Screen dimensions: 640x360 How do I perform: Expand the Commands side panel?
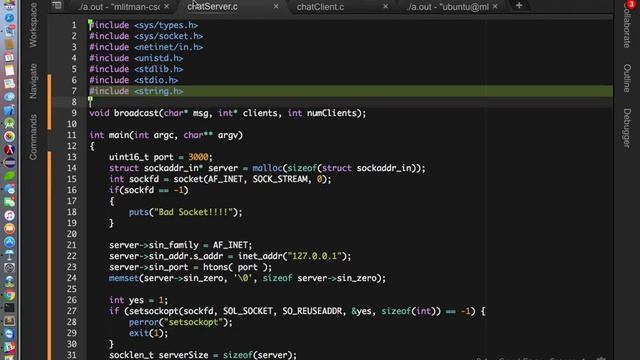(33, 137)
